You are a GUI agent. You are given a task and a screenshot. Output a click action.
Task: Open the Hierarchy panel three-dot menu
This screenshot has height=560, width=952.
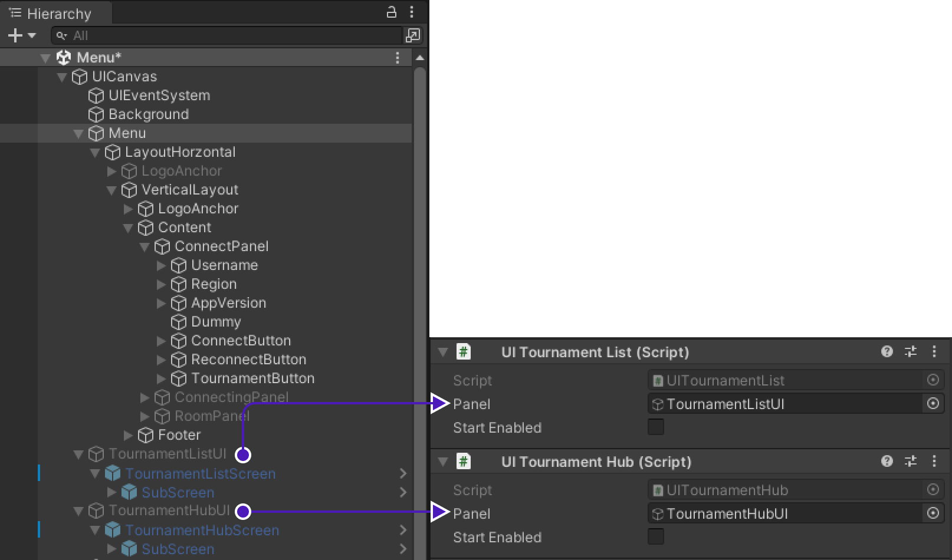[x=412, y=12]
